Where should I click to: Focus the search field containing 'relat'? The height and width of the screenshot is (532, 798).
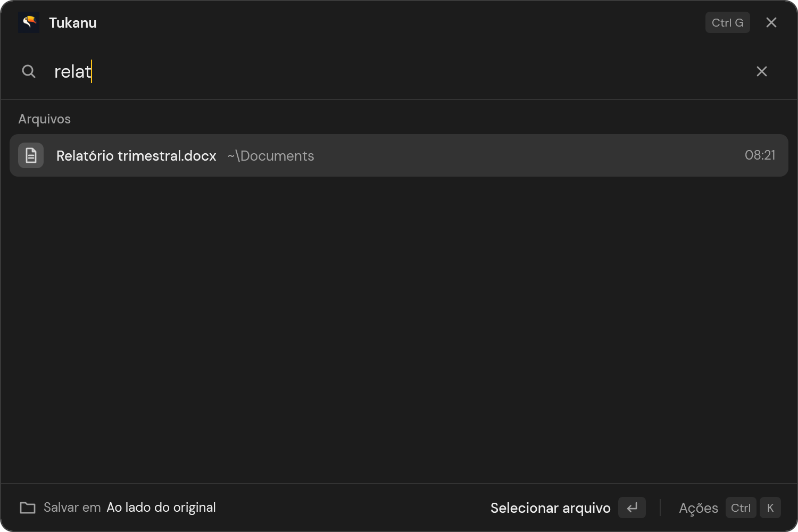click(399, 71)
